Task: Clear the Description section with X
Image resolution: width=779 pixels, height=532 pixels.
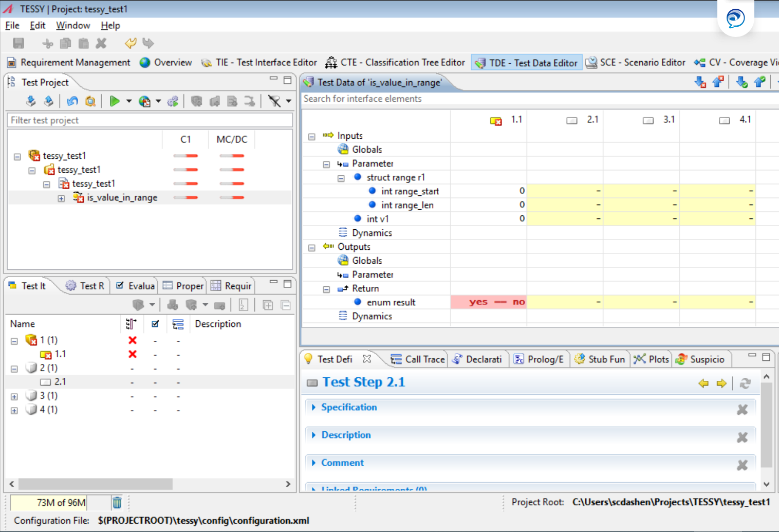Action: (x=742, y=437)
